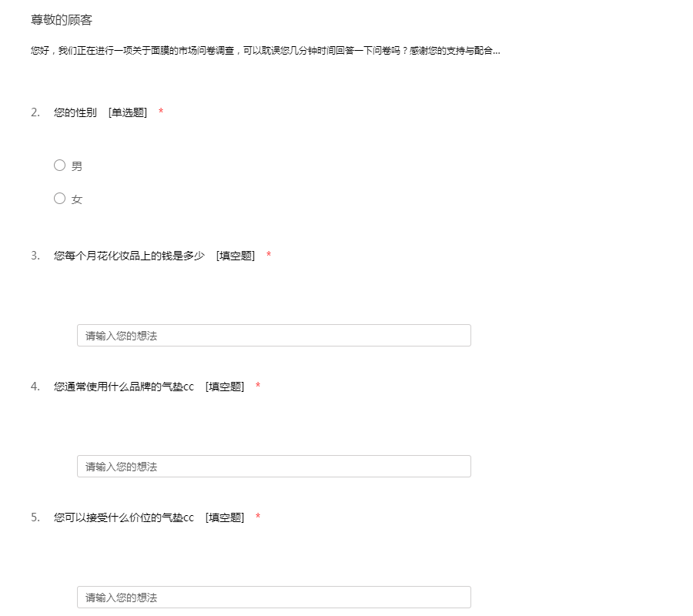Screen dimensions: 693x616
Task: Click the [单选题] tag on question 2
Action: [128, 112]
